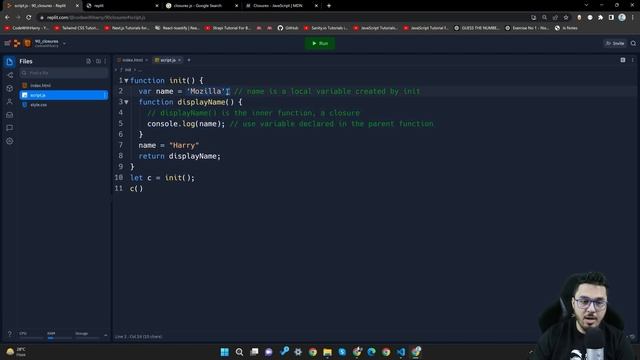The image size is (640, 360).
Task: Open the browser side panel icon
Action: click(611, 18)
